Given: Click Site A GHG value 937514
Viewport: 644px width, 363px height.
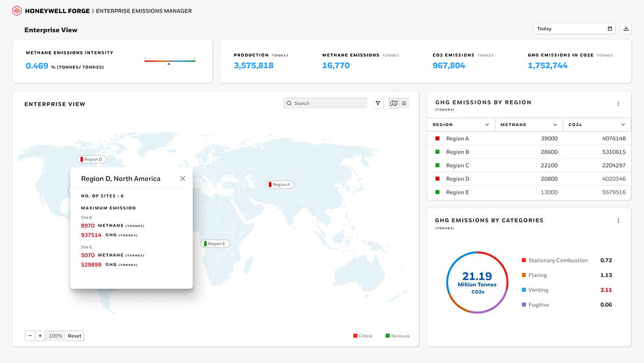Looking at the screenshot, I should pos(91,235).
